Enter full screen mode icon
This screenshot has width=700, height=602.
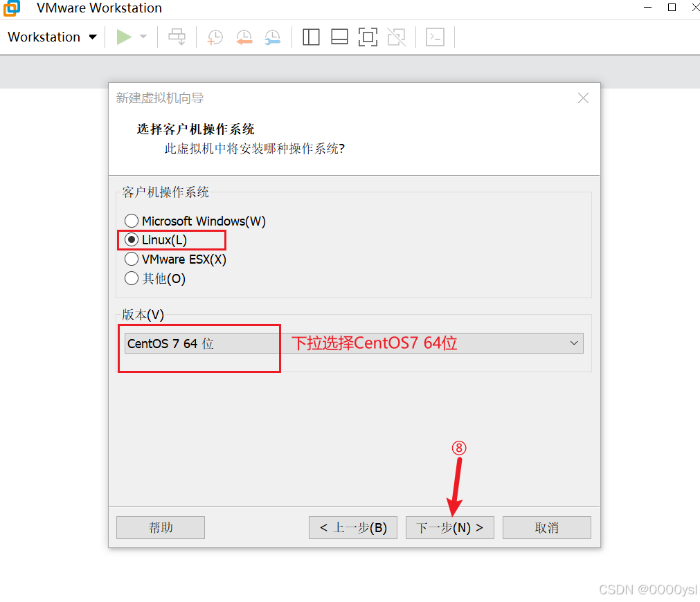tap(368, 37)
